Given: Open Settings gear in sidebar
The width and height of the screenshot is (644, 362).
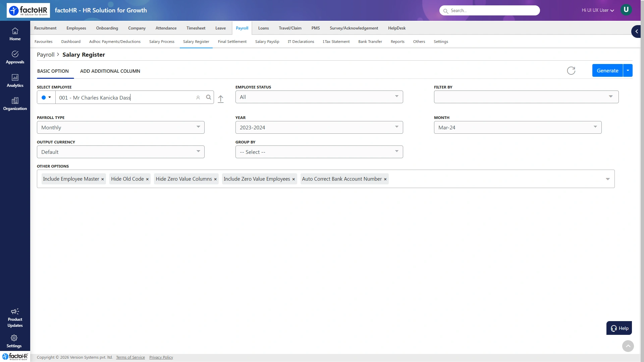Looking at the screenshot, I should (14, 338).
